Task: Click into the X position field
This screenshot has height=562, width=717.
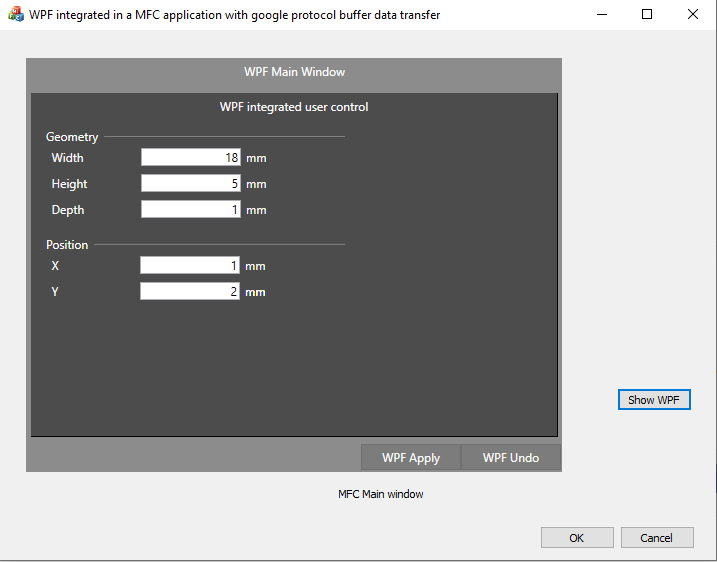Action: click(190, 265)
